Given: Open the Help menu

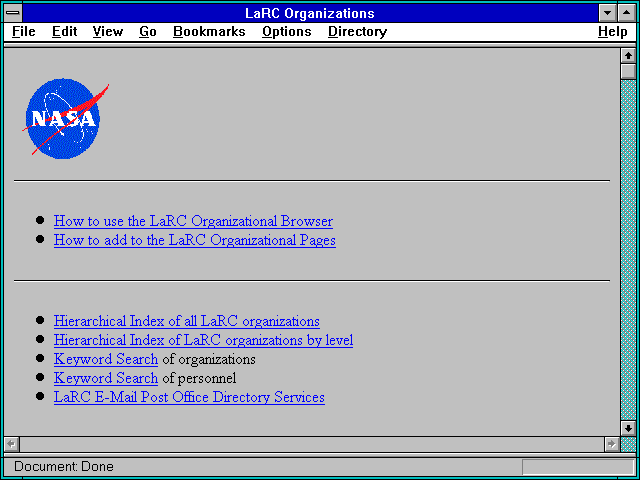Looking at the screenshot, I should point(612,32).
